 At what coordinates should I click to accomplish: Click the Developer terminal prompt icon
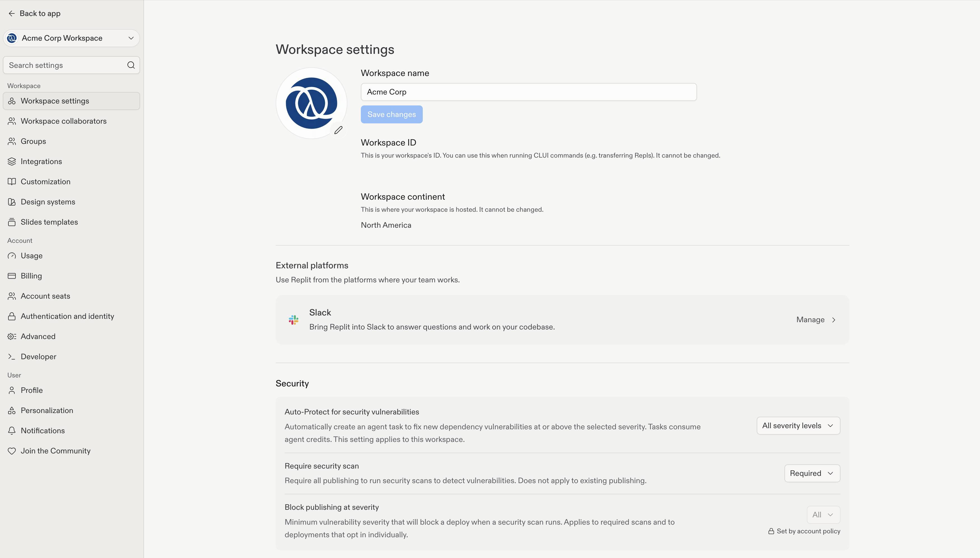[12, 356]
